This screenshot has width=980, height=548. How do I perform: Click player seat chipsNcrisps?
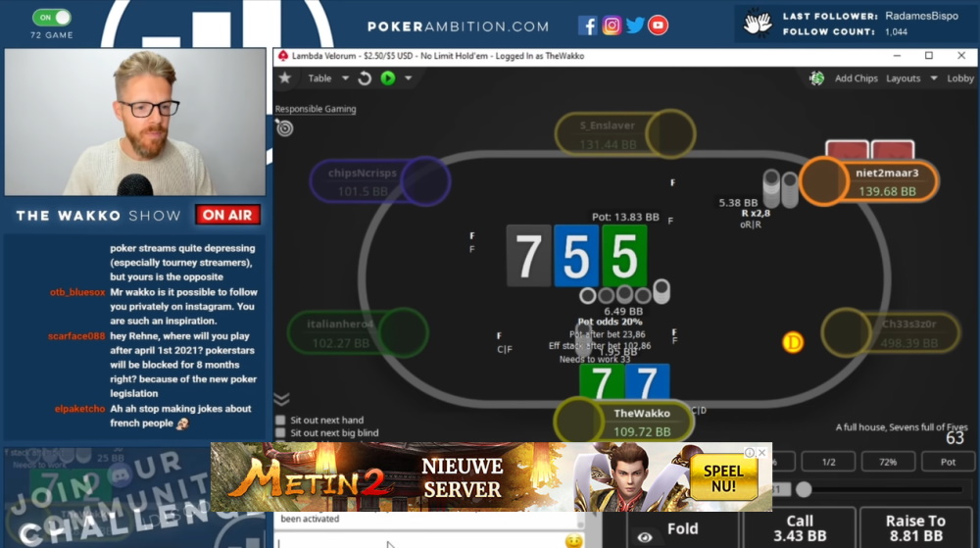pos(380,181)
